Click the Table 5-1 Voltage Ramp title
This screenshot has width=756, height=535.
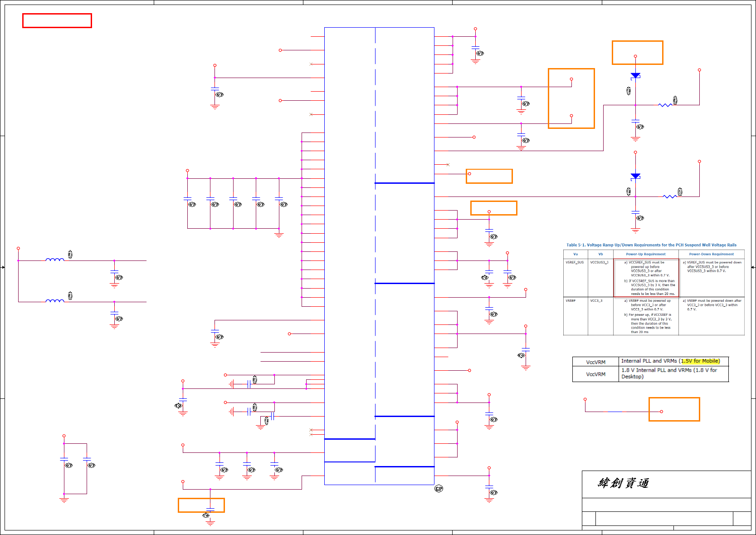(651, 245)
